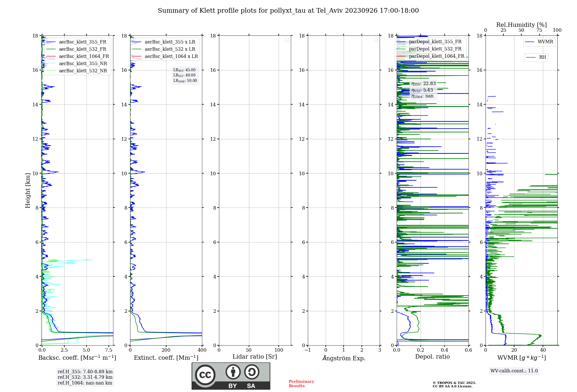Click the WV-calib.const.: 11.0 label
The width and height of the screenshot is (577, 392).
(x=514, y=371)
